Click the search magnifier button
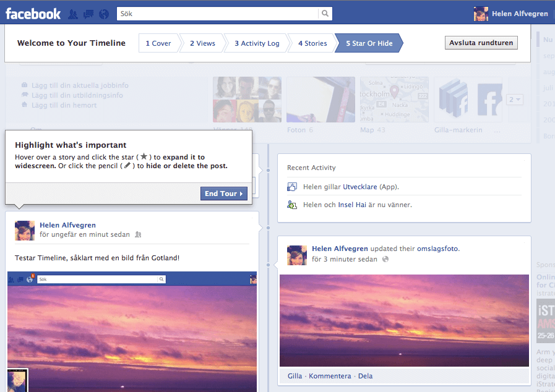Image resolution: width=555 pixels, height=392 pixels. click(x=325, y=14)
